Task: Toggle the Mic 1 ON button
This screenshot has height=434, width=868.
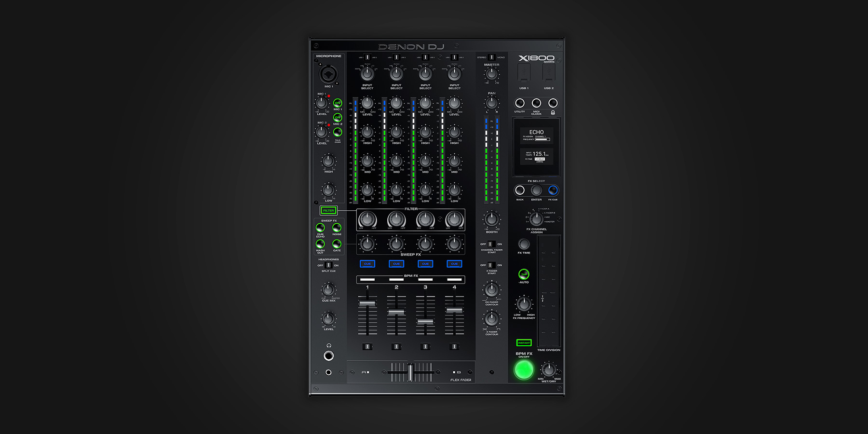Action: [x=338, y=103]
